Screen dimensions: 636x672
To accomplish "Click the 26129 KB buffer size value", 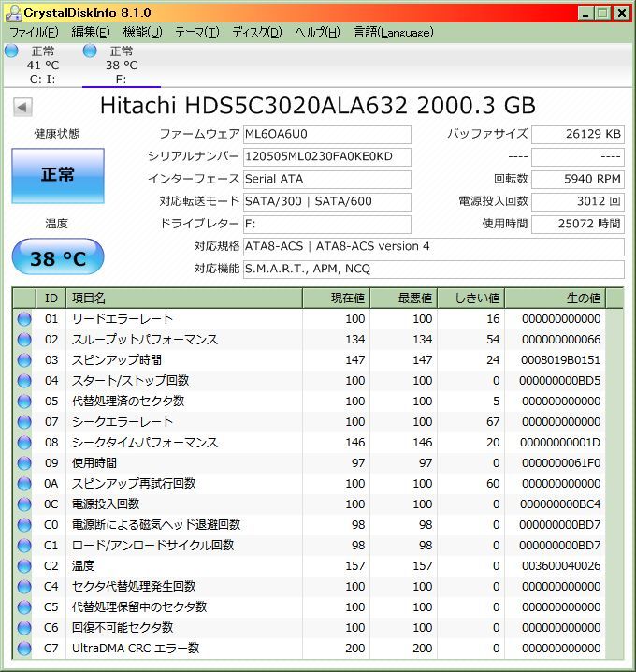I will tap(578, 135).
